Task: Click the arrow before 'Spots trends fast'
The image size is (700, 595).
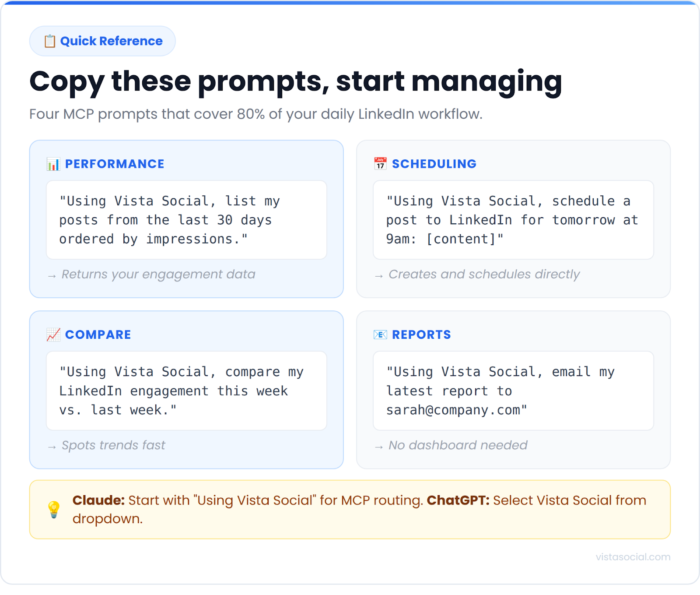Action: (x=51, y=446)
